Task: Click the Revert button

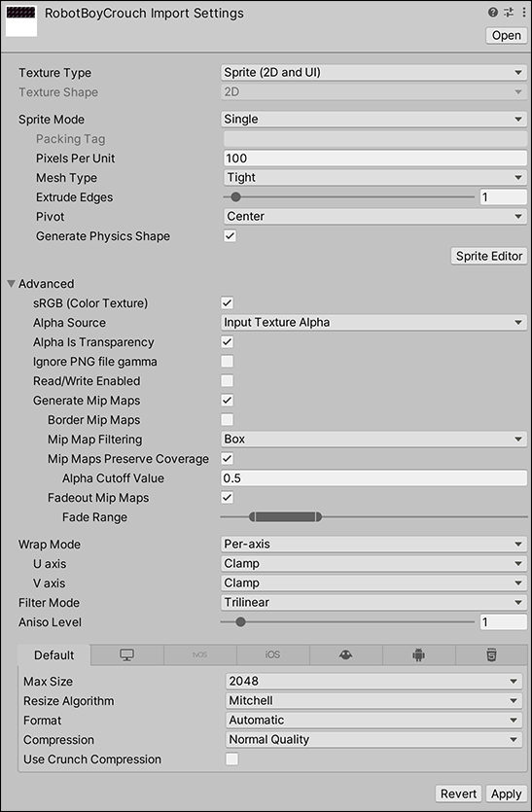Action: coord(458,794)
